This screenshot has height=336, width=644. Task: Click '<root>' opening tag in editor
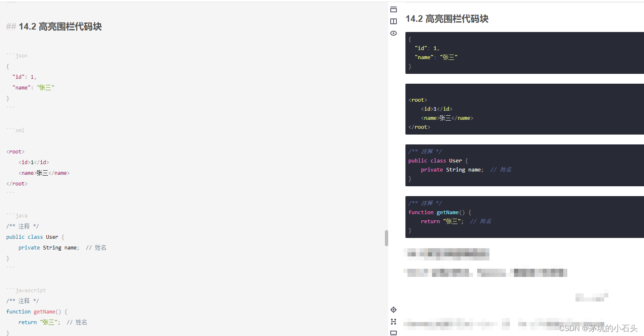click(x=15, y=151)
